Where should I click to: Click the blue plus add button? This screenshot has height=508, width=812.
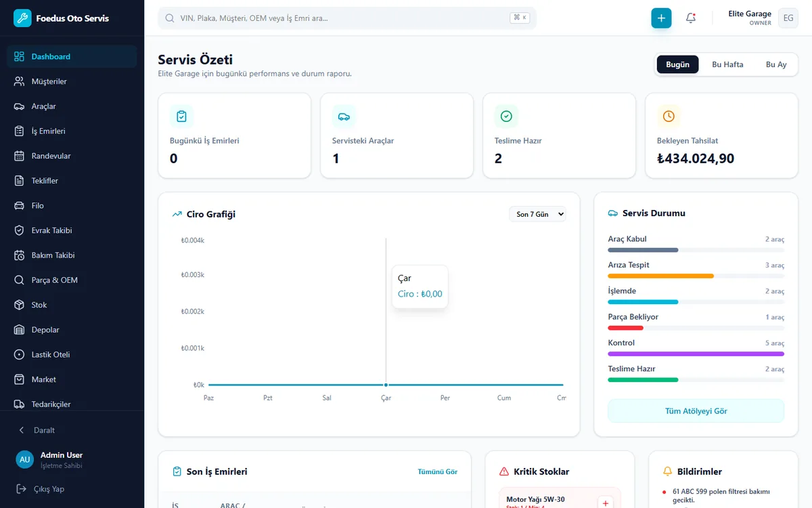point(661,18)
